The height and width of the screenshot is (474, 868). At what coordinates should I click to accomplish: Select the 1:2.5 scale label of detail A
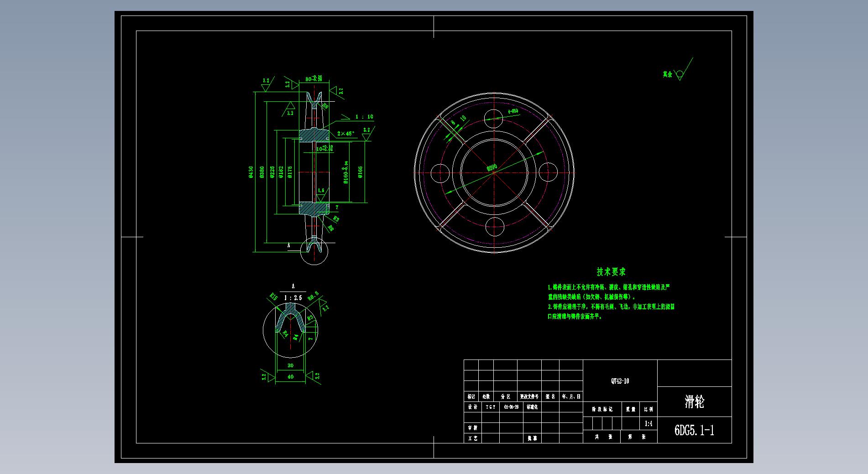click(x=293, y=297)
